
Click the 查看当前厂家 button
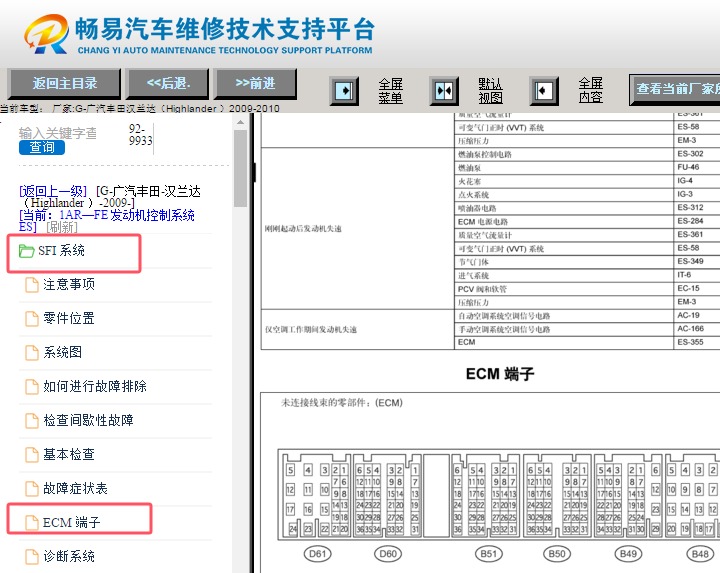click(x=675, y=89)
